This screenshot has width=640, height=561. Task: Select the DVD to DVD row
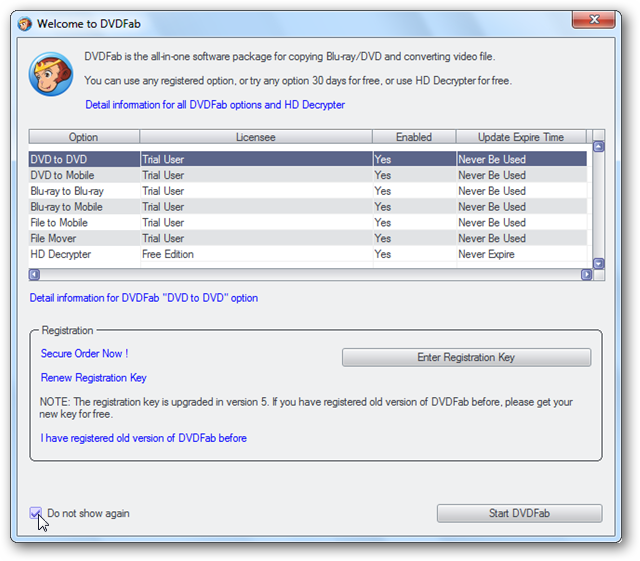(x=308, y=159)
